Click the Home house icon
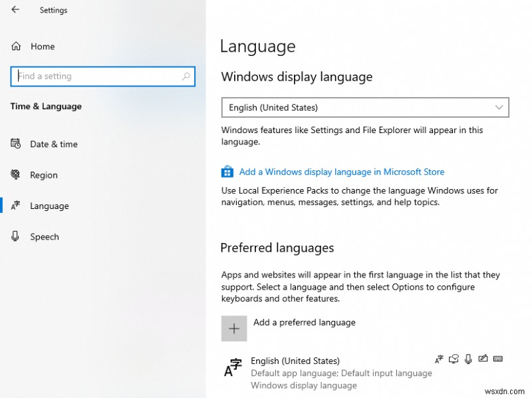 click(x=15, y=46)
